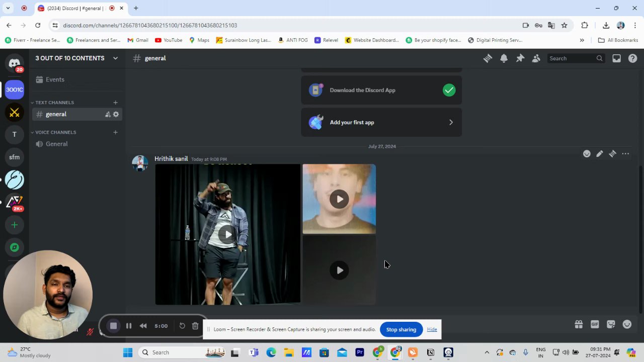Play the large video of man on stage
644x362 pixels.
228,234
